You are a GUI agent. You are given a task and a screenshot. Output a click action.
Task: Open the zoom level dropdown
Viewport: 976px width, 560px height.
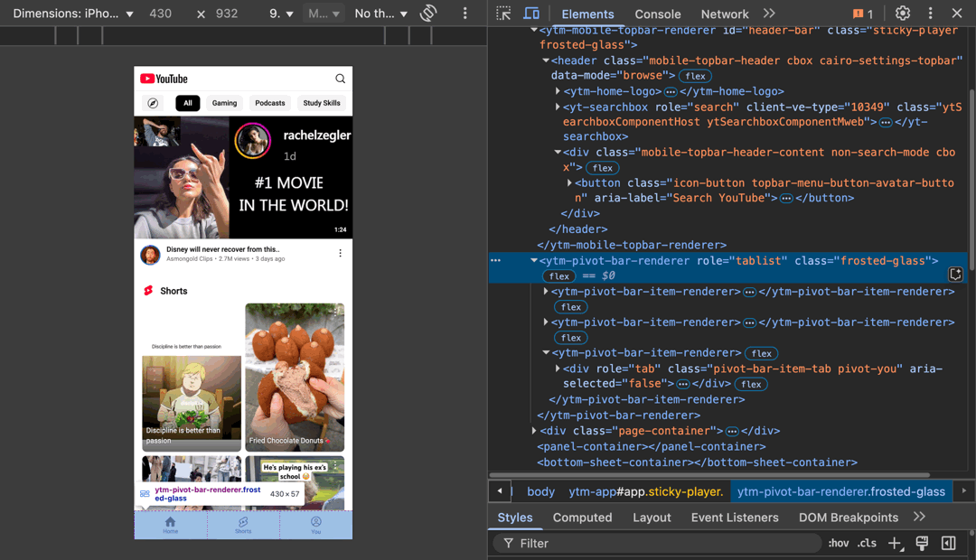281,13
